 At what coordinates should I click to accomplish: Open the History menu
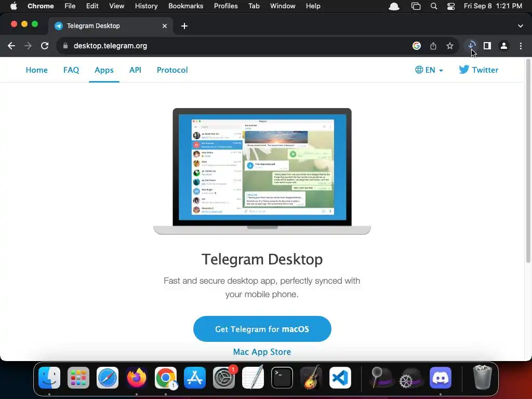pyautogui.click(x=146, y=6)
